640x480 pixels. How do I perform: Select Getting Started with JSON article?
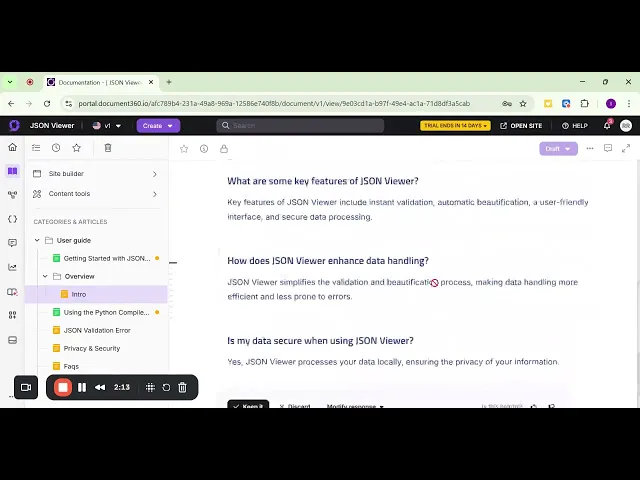[x=107, y=258]
